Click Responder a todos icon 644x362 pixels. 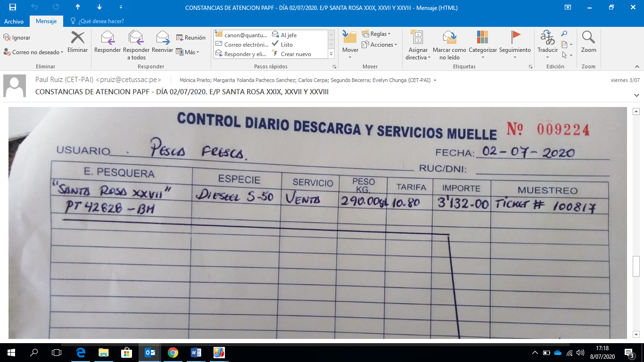coord(136,38)
